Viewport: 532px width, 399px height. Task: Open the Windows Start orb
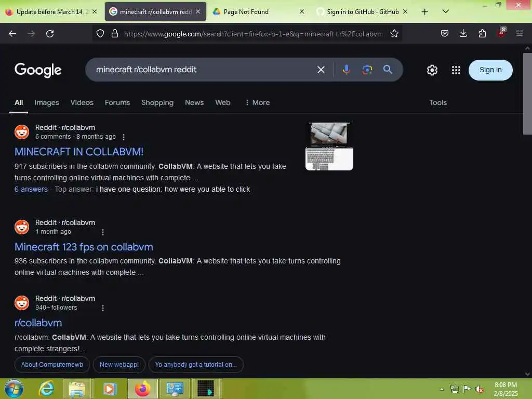coord(14,389)
